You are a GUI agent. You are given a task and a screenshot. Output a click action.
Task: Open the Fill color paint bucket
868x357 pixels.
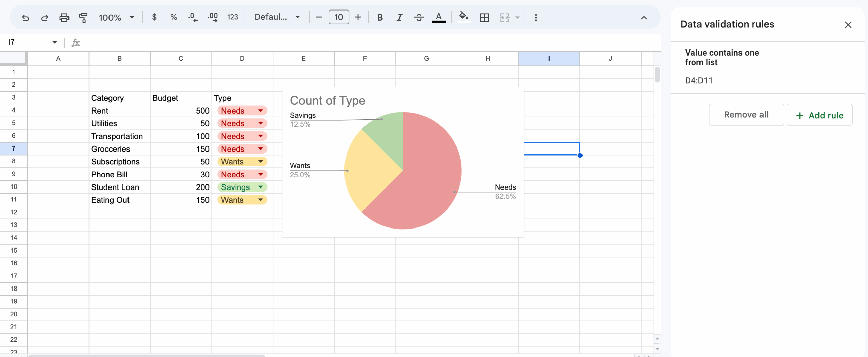(463, 17)
